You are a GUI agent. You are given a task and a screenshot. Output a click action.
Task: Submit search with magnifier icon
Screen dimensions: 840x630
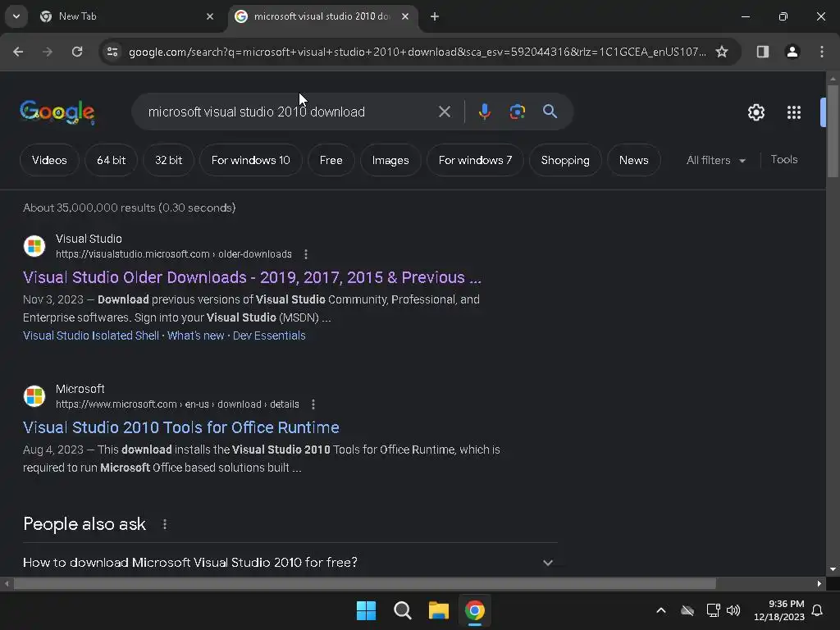tap(550, 112)
